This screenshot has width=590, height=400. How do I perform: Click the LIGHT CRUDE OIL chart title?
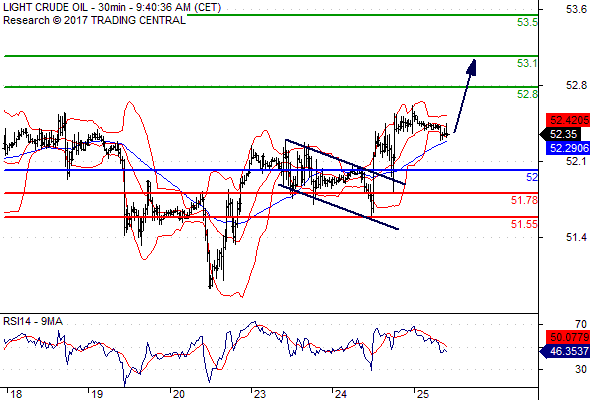click(112, 7)
